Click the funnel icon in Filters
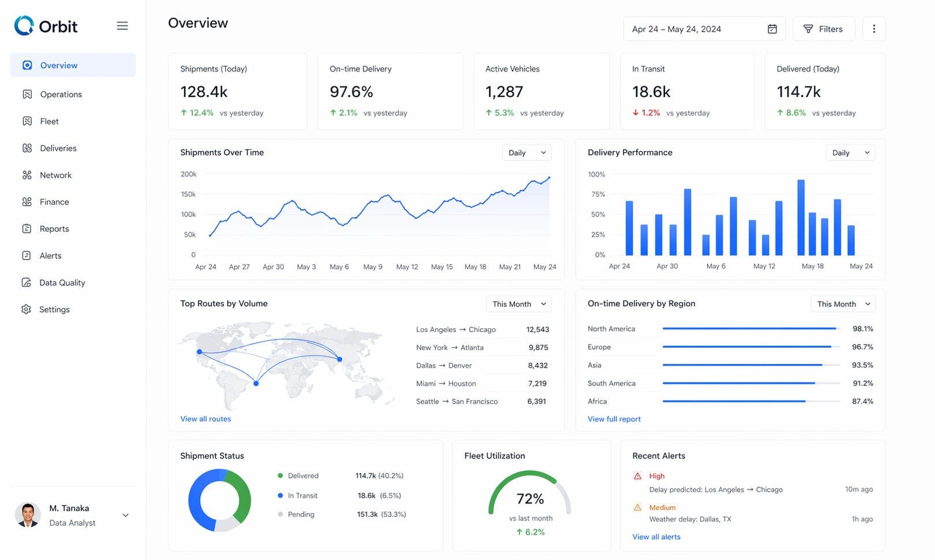The width and height of the screenshot is (935, 560). [808, 29]
